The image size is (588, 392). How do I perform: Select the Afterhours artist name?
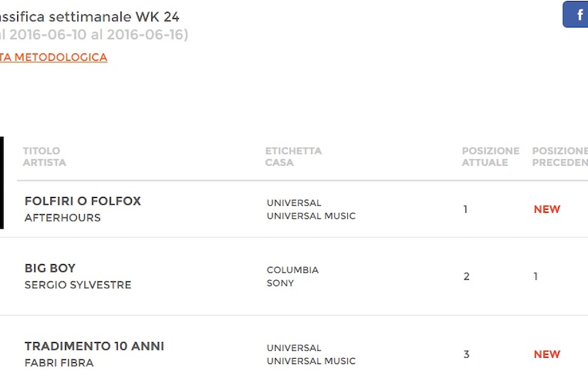(63, 218)
